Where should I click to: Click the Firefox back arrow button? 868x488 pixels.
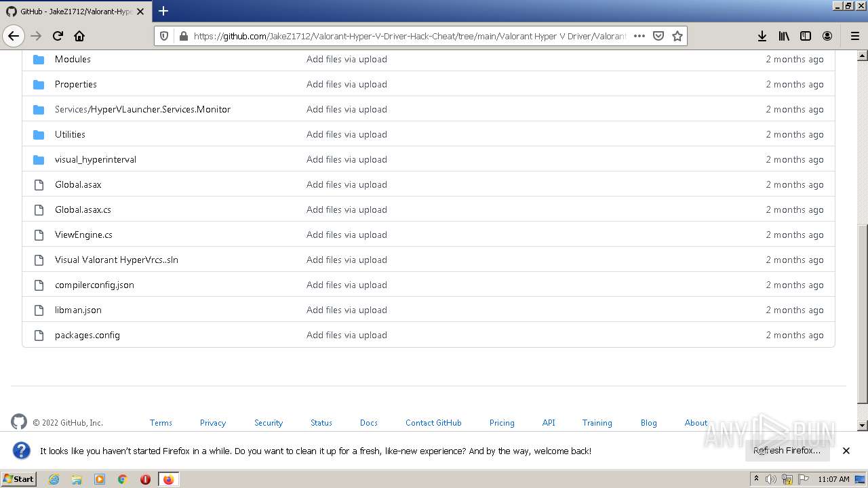coord(14,36)
